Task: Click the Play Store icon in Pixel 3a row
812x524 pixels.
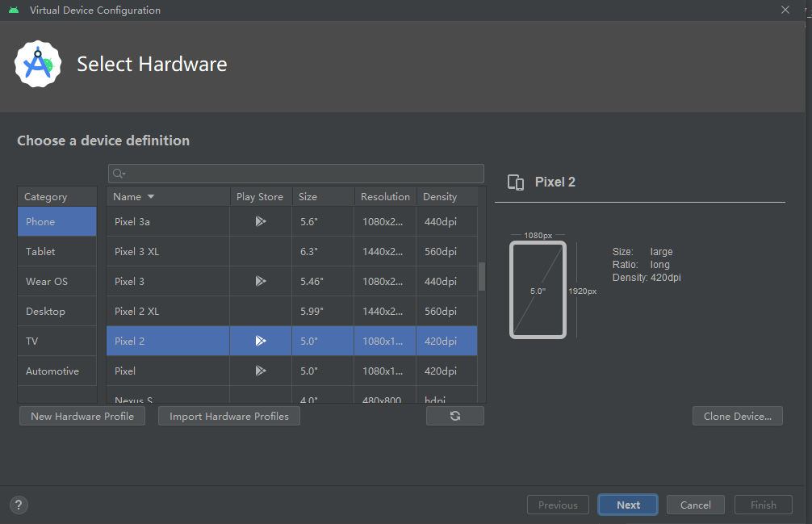Action: click(x=260, y=221)
